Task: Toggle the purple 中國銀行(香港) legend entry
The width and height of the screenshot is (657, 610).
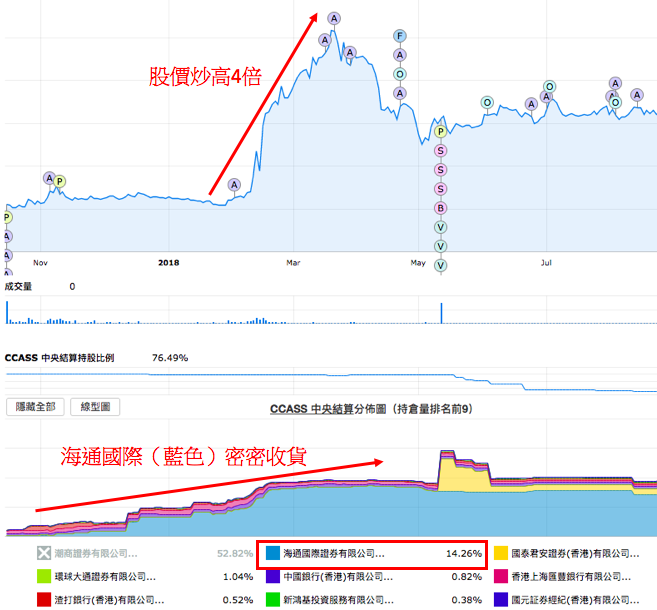Action: coord(273,577)
